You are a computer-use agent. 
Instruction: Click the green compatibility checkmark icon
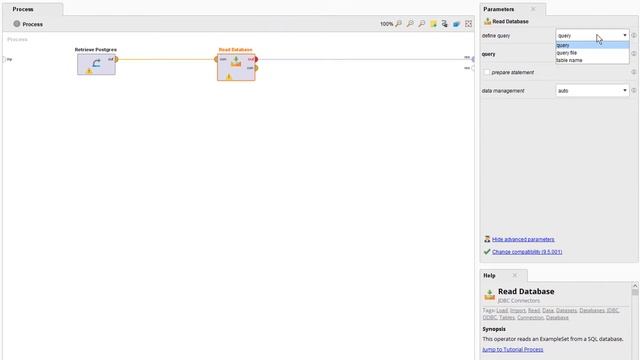(487, 251)
